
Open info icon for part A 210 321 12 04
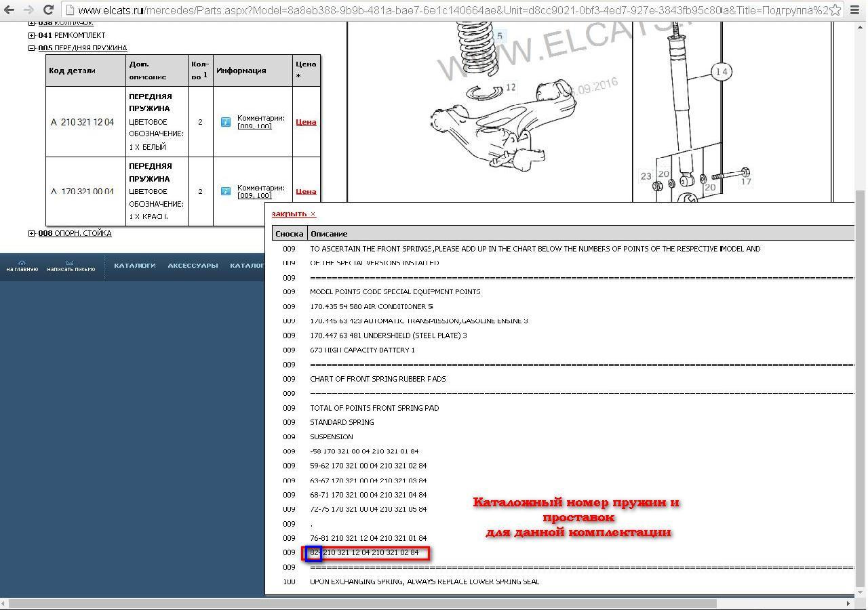coord(226,122)
